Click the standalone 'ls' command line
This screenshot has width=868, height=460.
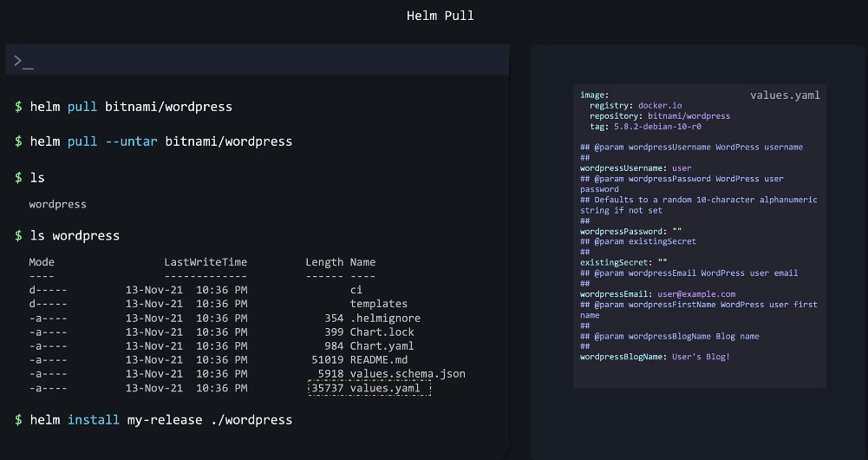[29, 177]
